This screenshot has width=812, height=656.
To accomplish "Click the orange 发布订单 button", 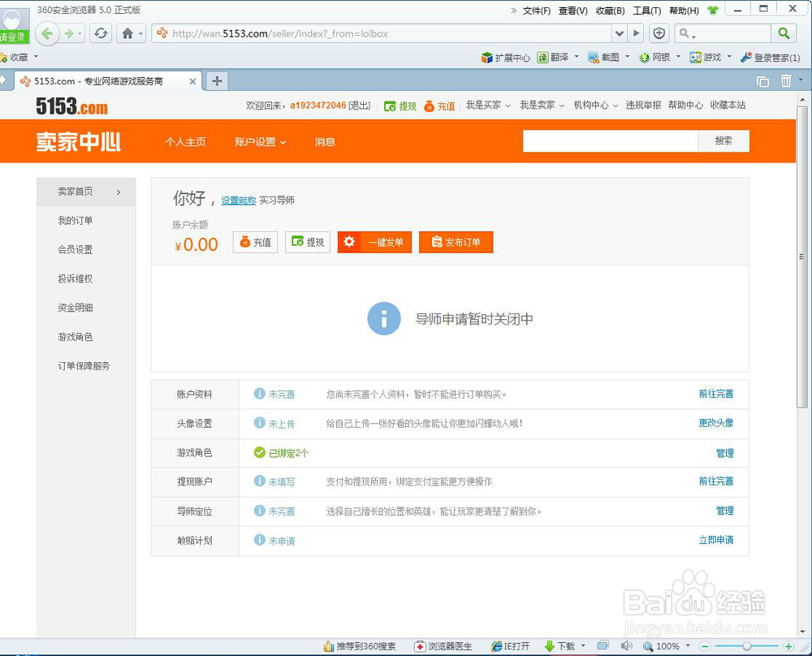I will [x=456, y=242].
